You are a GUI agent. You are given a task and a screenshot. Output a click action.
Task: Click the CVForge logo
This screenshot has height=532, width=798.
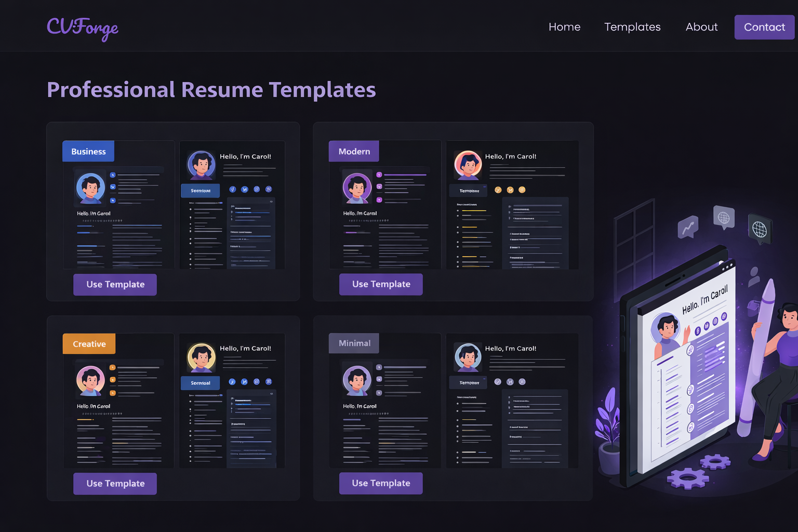83,28
